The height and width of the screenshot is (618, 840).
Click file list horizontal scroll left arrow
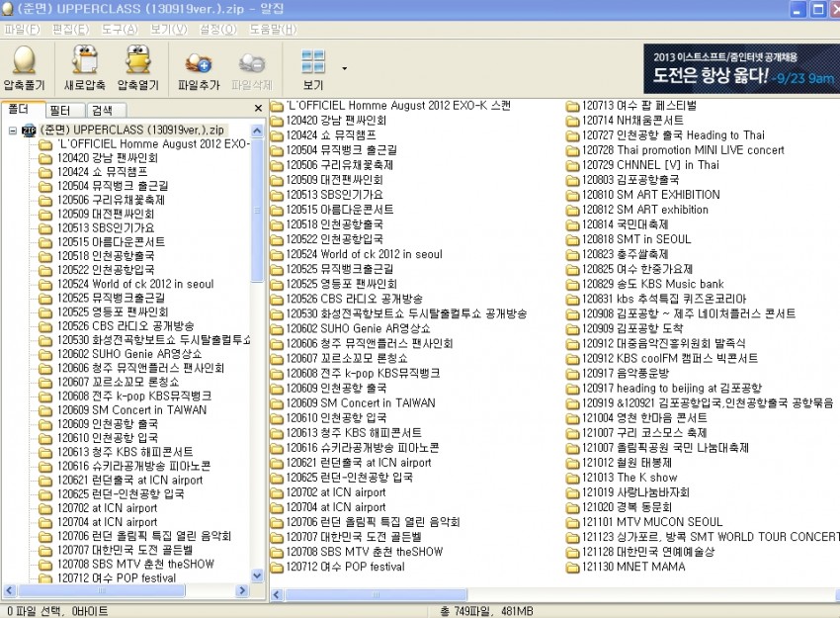(277, 594)
